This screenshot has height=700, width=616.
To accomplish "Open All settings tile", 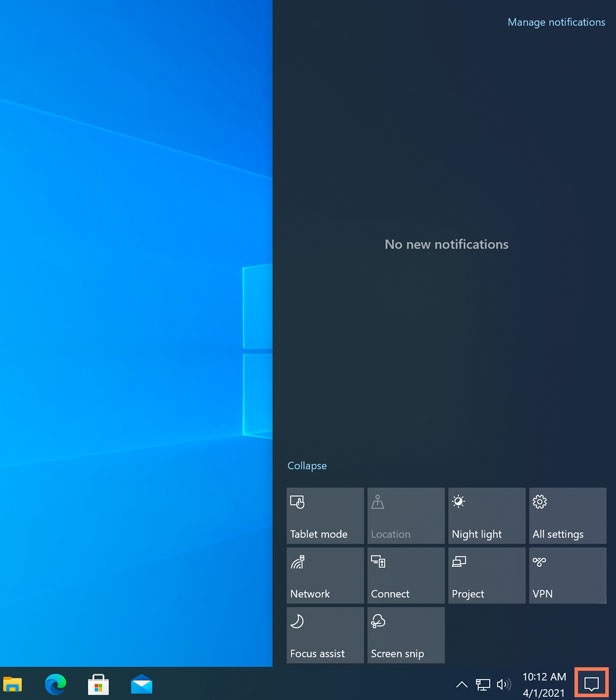I will (567, 516).
